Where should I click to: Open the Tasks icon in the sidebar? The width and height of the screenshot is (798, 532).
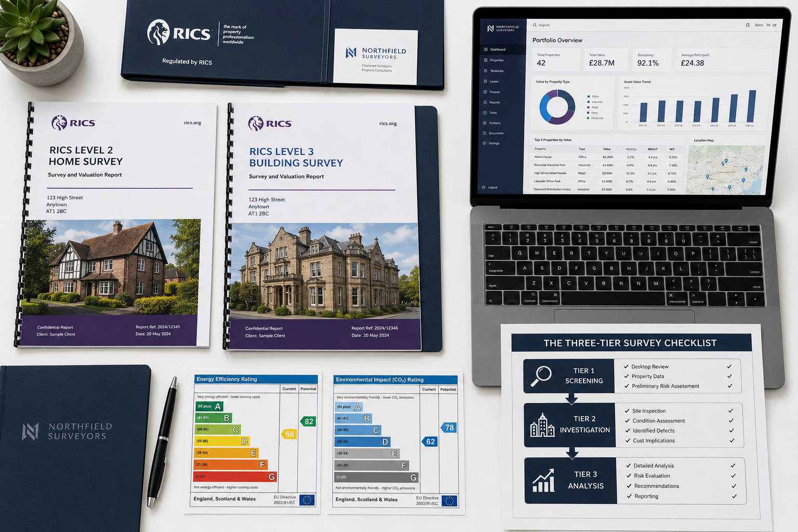coord(485,113)
